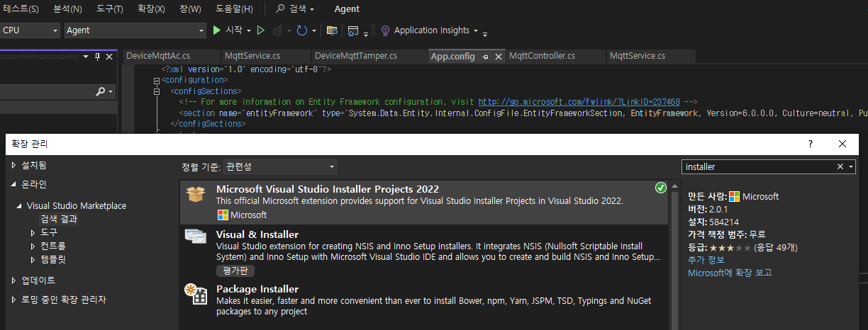
Task: Click the Microsoft logo beside creator label
Action: click(x=735, y=196)
